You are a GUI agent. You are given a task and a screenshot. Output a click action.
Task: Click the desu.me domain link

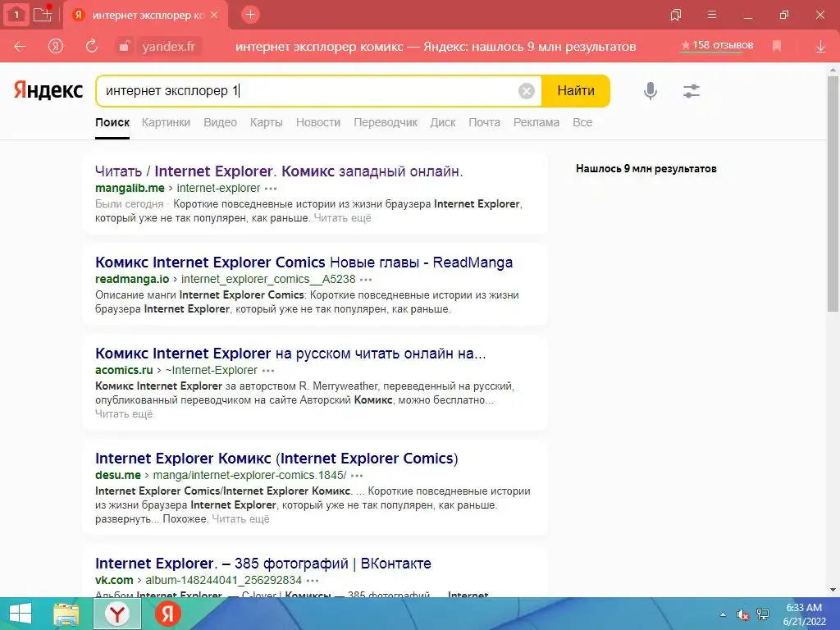[x=118, y=475]
